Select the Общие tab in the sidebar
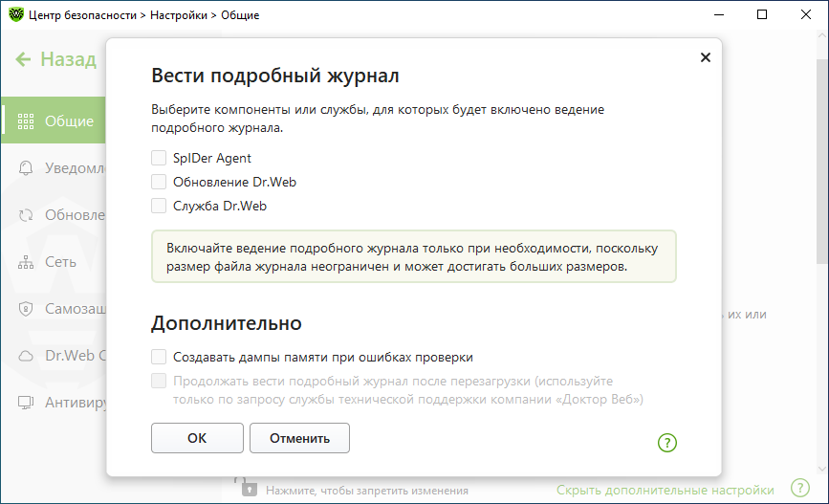Image resolution: width=829 pixels, height=504 pixels. click(x=54, y=121)
